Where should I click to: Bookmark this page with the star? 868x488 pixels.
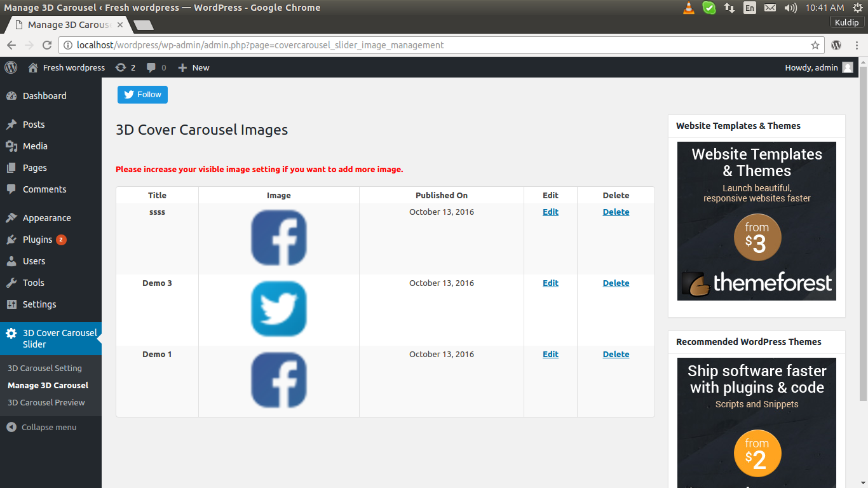(815, 45)
